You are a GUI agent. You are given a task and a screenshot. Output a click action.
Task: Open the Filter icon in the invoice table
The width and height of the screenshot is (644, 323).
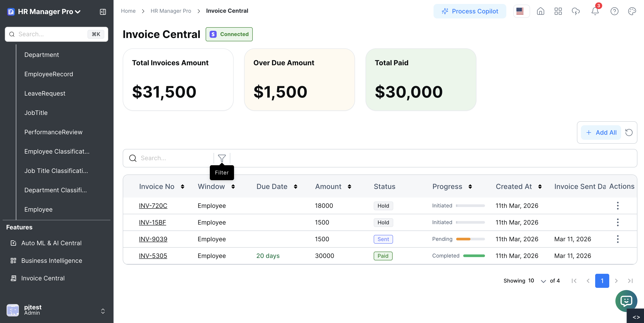tap(222, 158)
